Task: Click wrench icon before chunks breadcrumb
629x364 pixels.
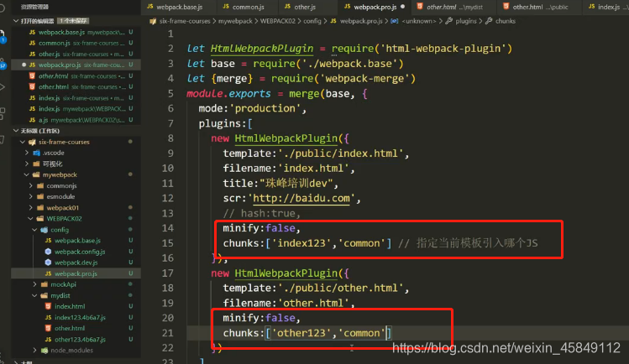Action: [489, 21]
